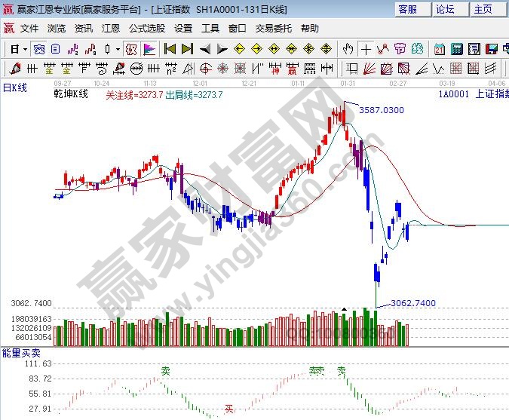Open the calendar icon showing 21
509x420 pixels.
pos(439,49)
